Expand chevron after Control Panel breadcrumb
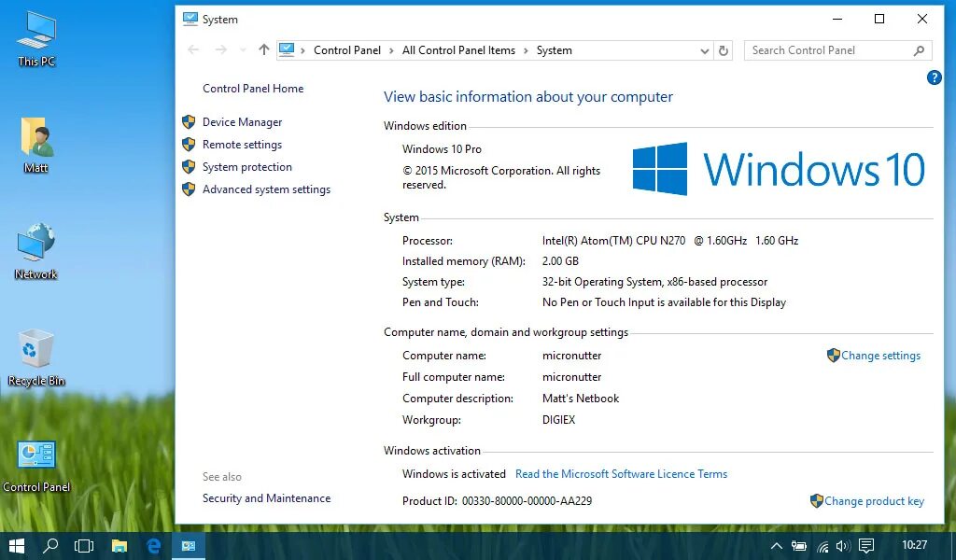Viewport: 956px width, 560px height. point(391,50)
